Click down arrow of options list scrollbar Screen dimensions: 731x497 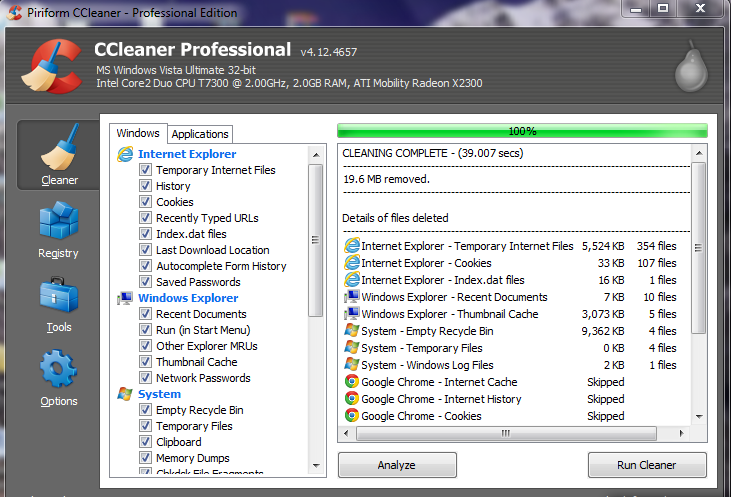point(316,465)
